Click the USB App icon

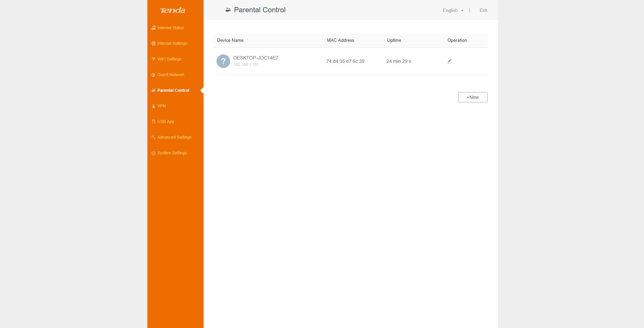154,122
